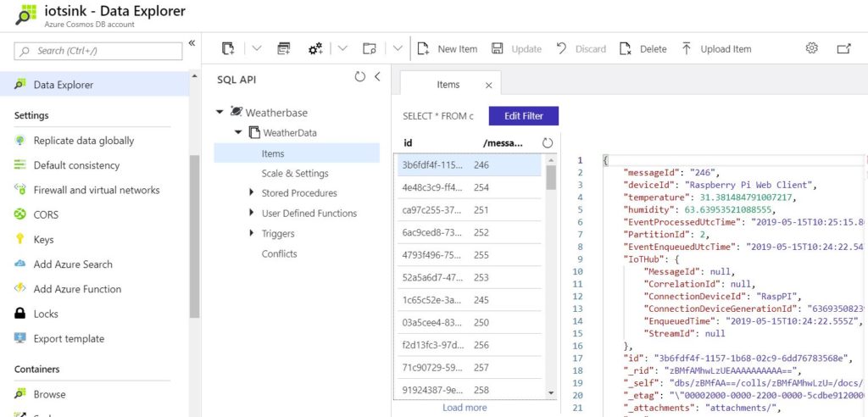Select item row with messageId 245
Viewport: 868px width, 417px height.
(x=470, y=299)
